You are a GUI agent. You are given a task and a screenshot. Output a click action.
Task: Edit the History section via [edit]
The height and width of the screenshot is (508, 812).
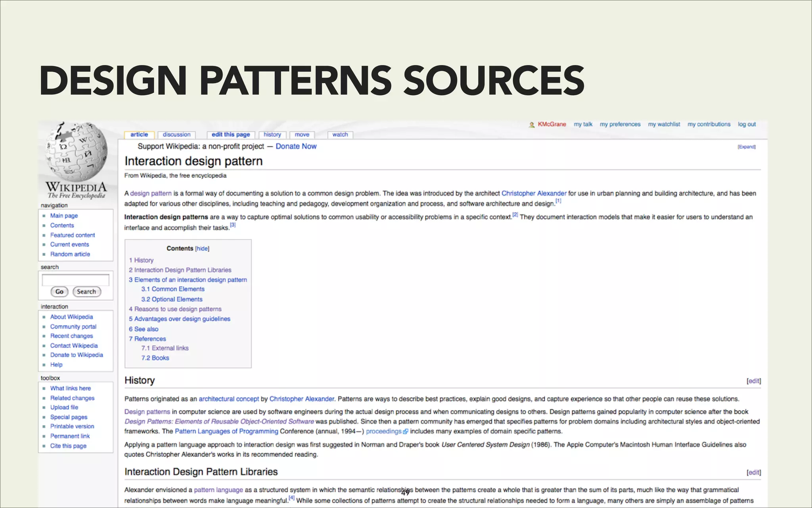click(754, 381)
